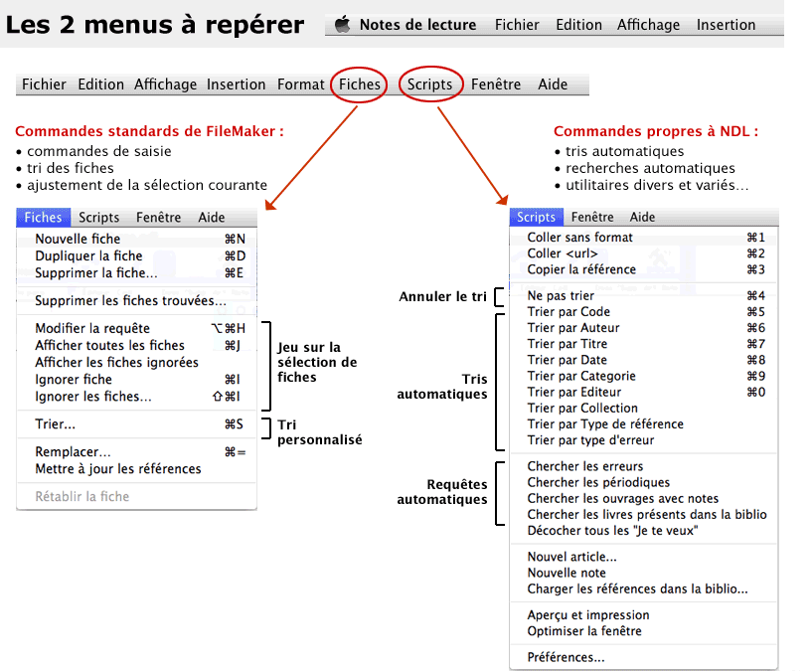
Task: Choose Mettre à jour les références
Action: pyautogui.click(x=137, y=469)
